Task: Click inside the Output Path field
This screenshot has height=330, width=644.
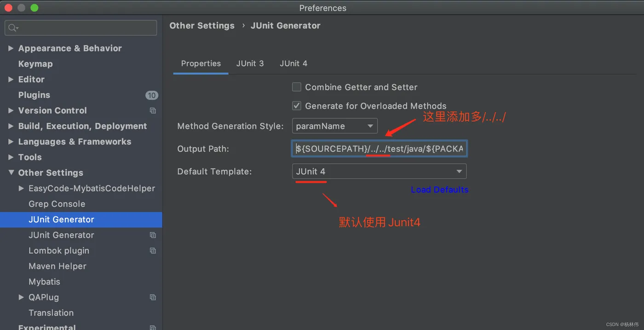Action: coord(379,148)
